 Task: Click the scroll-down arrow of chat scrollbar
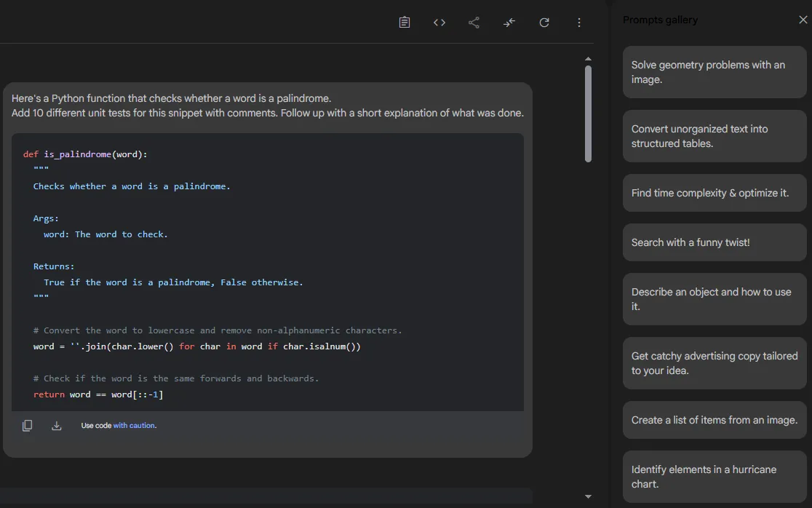pyautogui.click(x=588, y=496)
